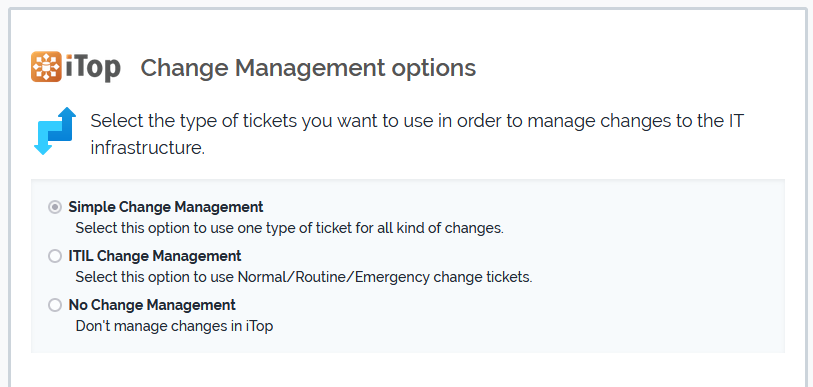This screenshot has height=387, width=813.
Task: Click the Change Management options heading
Action: (308, 68)
